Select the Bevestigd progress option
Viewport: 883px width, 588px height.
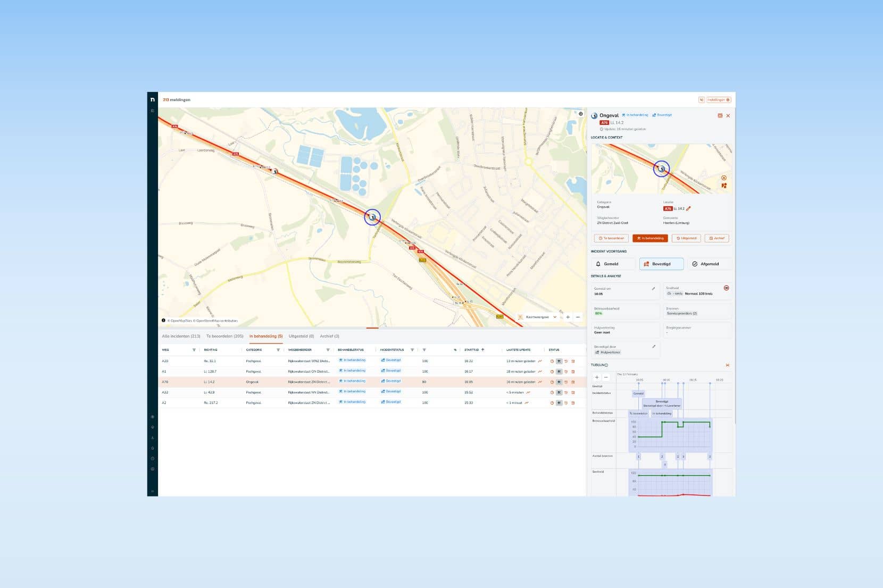tap(661, 264)
